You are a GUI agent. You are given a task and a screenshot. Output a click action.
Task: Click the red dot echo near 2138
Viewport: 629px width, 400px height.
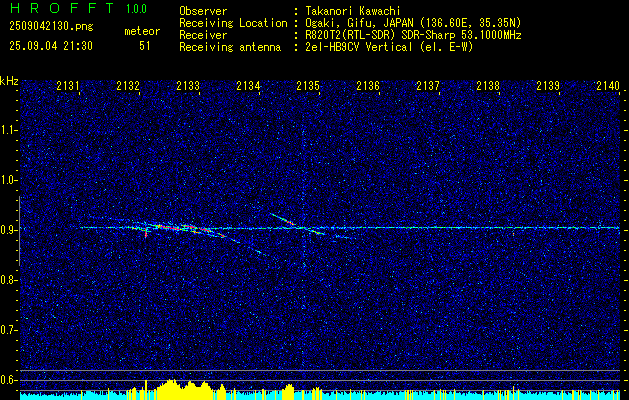click(x=513, y=234)
